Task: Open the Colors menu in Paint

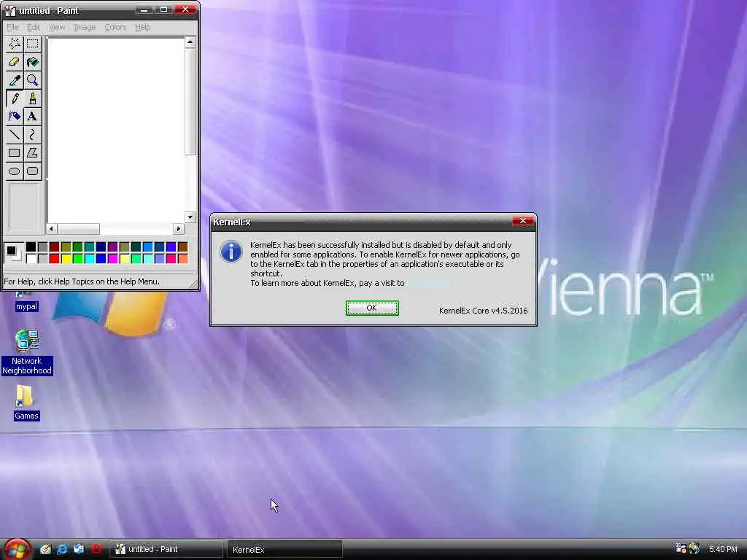Action: pos(116,27)
